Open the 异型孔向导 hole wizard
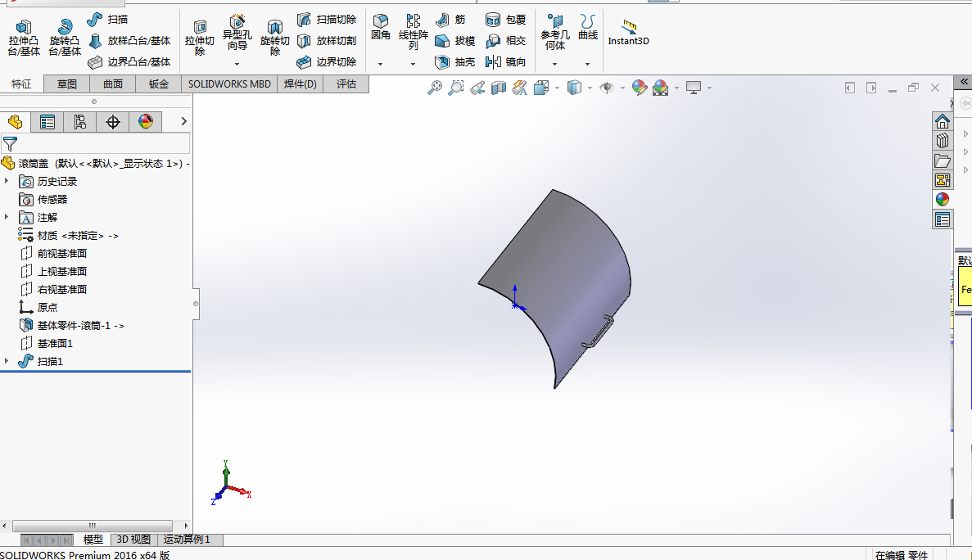The image size is (972, 560). coord(237,34)
